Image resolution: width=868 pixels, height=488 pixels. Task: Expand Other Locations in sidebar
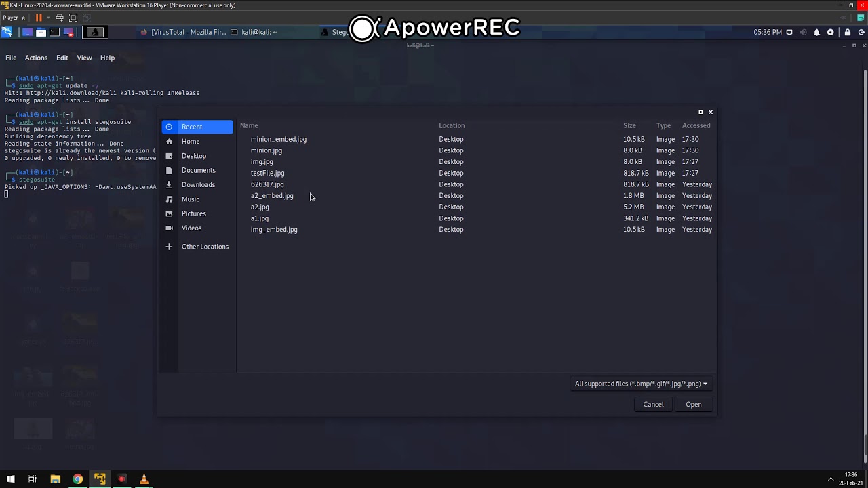coord(205,247)
